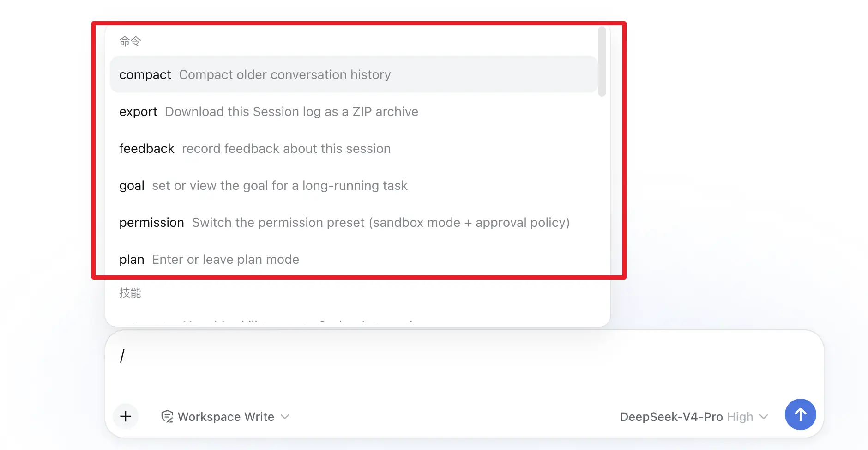Open the chevron next to High

tap(764, 417)
